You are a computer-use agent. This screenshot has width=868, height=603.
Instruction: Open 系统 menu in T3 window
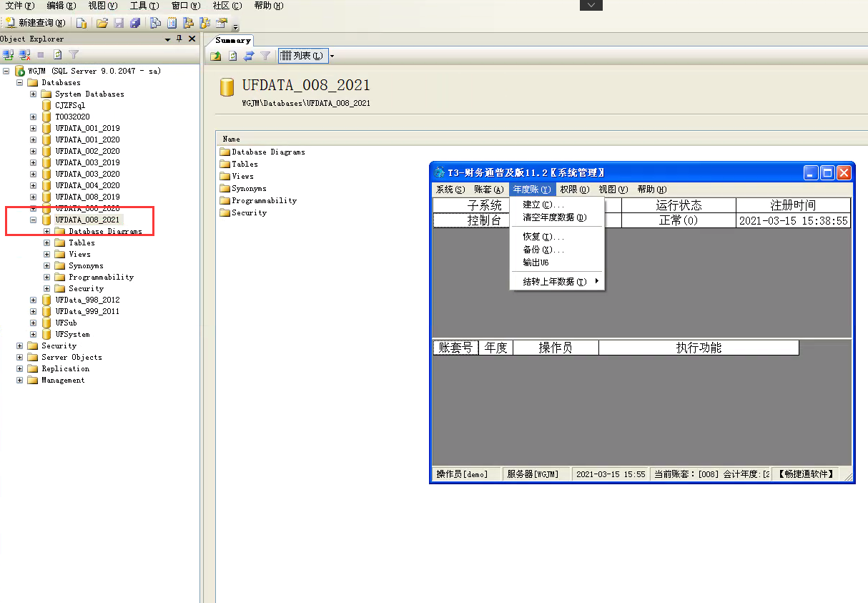point(450,190)
